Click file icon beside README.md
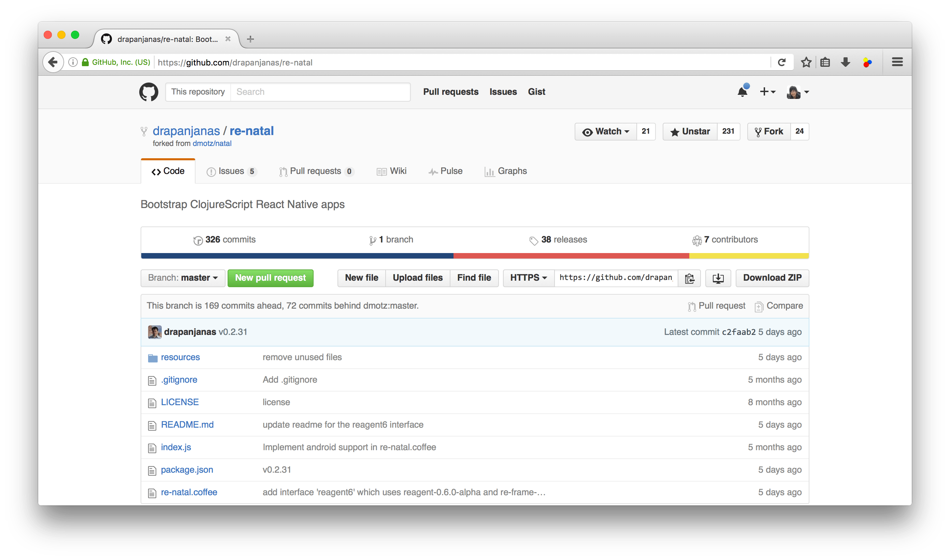The height and width of the screenshot is (560, 950). [152, 426]
